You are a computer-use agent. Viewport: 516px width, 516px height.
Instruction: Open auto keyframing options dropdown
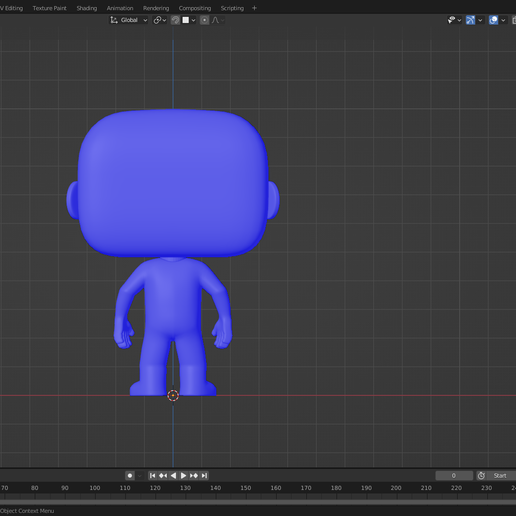(139, 476)
